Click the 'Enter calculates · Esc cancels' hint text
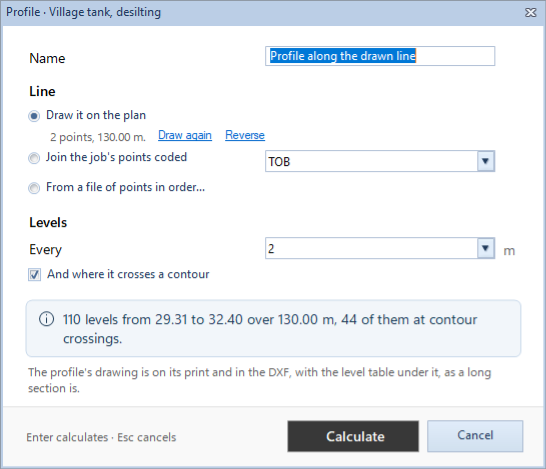This screenshot has height=469, width=546. (x=101, y=437)
